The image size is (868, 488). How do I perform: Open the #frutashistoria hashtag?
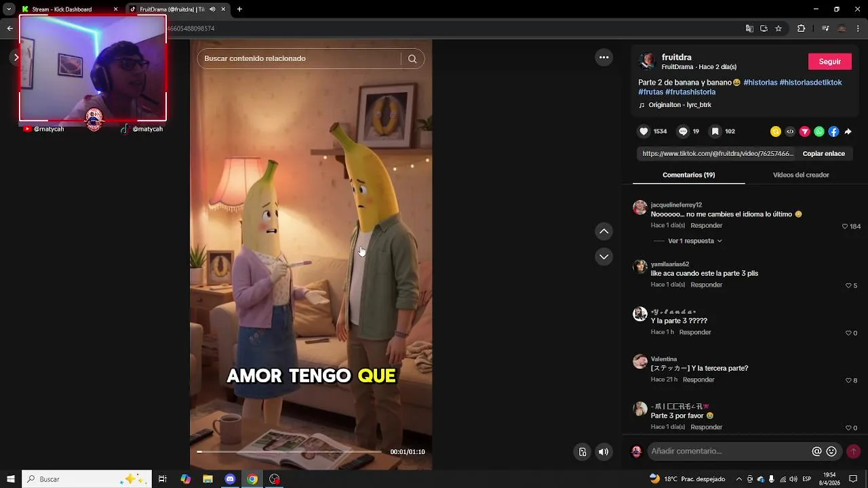pyautogui.click(x=690, y=92)
